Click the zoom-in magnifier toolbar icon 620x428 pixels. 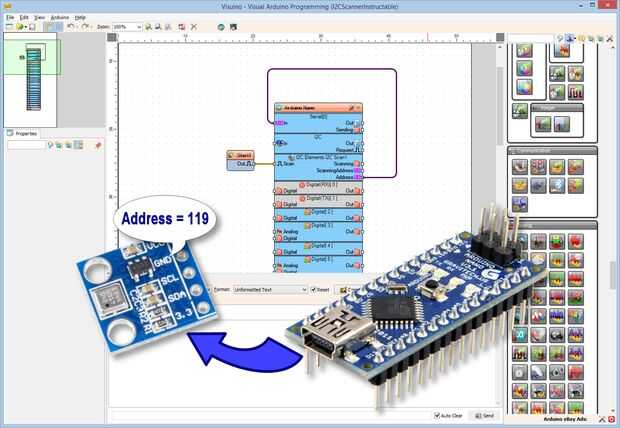coord(149,27)
